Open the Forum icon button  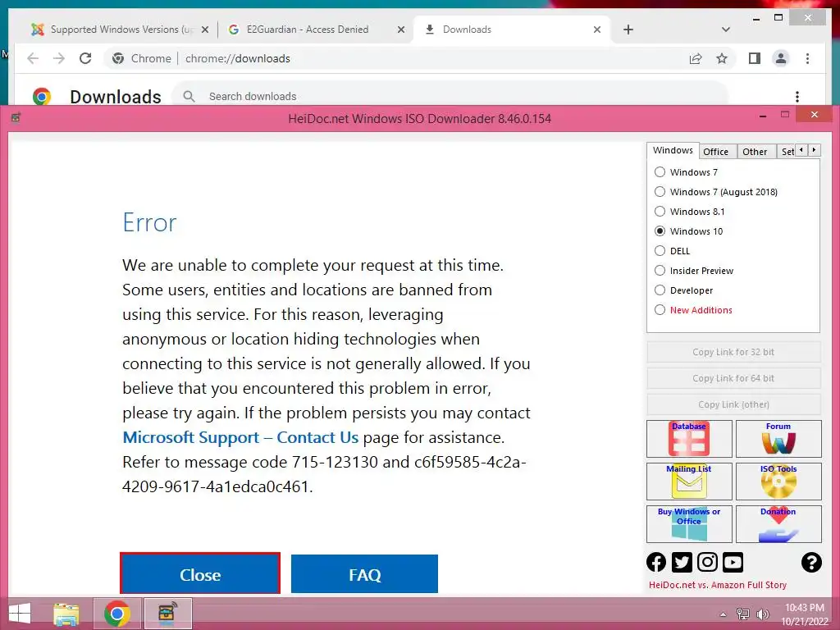(x=778, y=439)
